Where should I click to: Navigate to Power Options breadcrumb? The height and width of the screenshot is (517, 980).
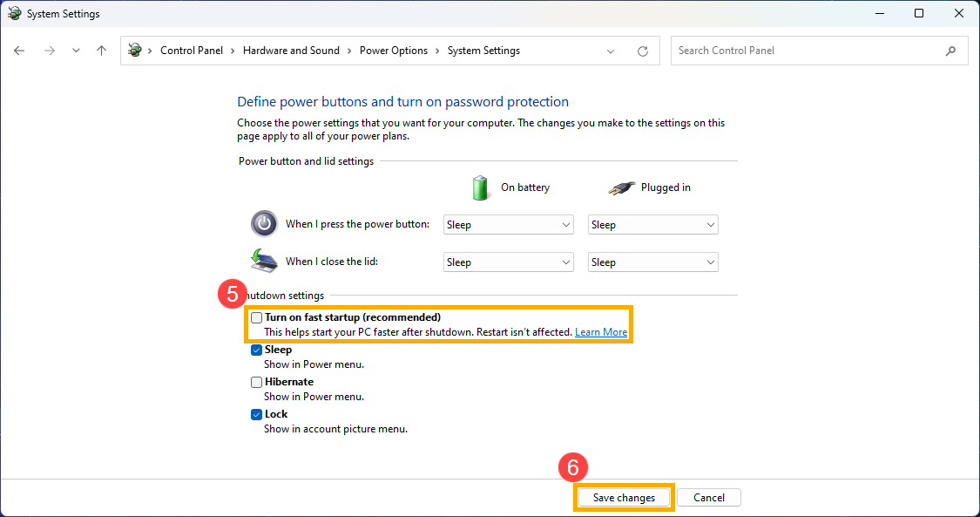(x=393, y=51)
